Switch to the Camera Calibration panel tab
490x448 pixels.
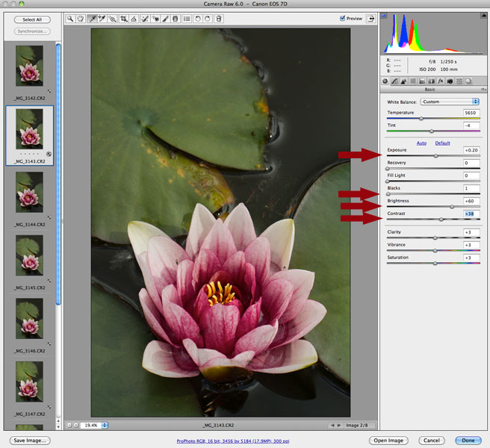[450, 81]
